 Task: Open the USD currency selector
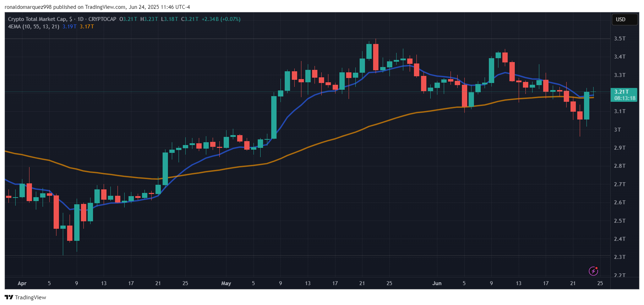pos(624,20)
